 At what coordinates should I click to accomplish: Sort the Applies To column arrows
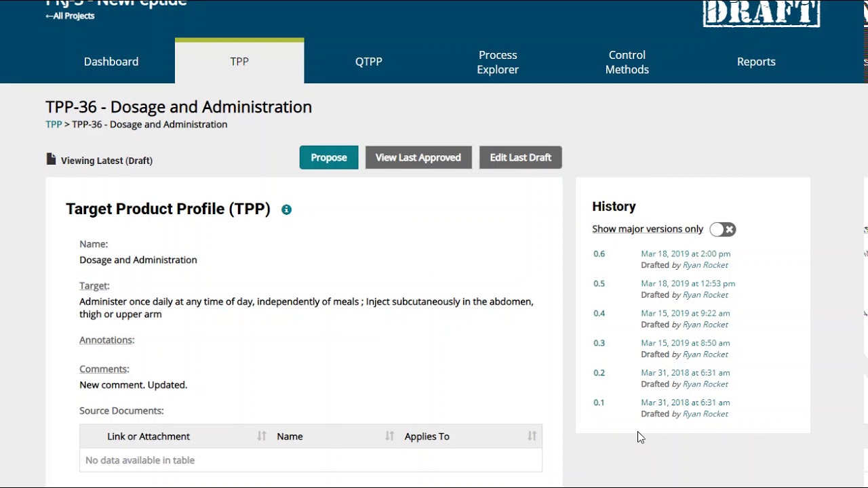tap(532, 436)
